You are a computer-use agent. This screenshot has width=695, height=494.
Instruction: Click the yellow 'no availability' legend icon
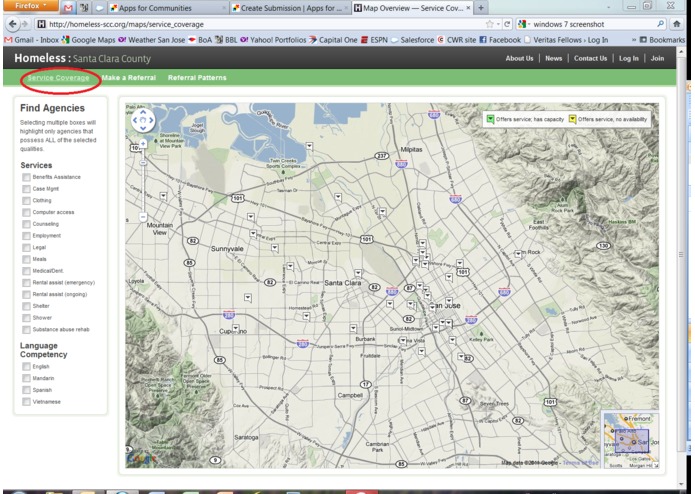pos(572,119)
